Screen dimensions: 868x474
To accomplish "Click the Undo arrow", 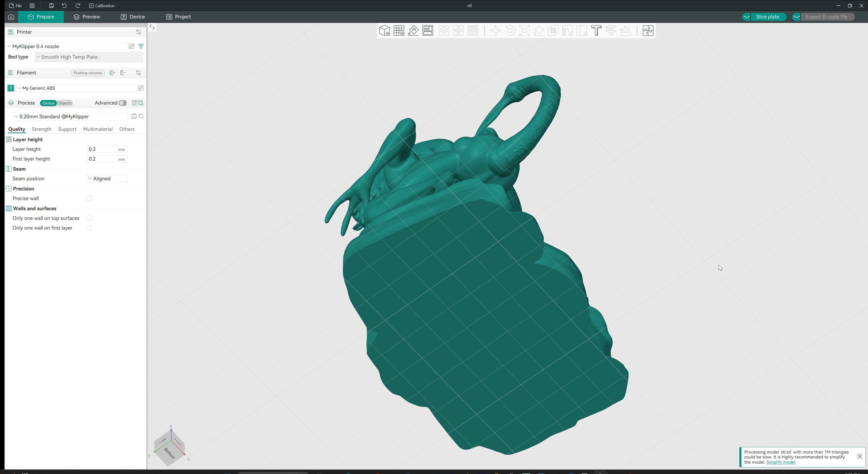I will (64, 6).
